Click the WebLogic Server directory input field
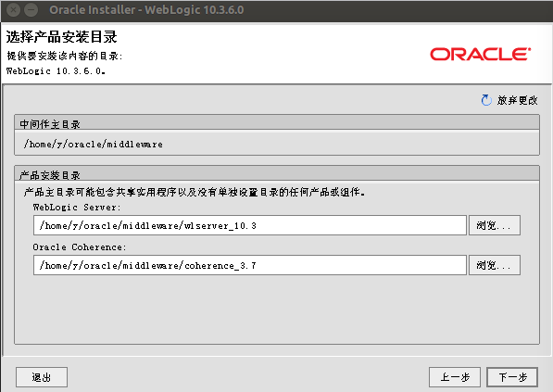553x392 pixels. coord(250,225)
